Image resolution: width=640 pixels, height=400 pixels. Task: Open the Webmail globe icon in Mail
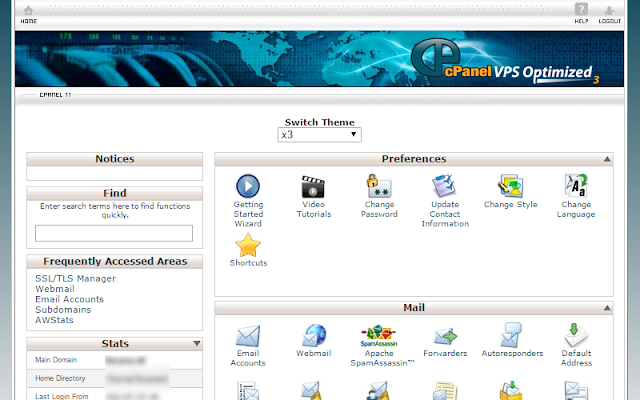tap(313, 336)
